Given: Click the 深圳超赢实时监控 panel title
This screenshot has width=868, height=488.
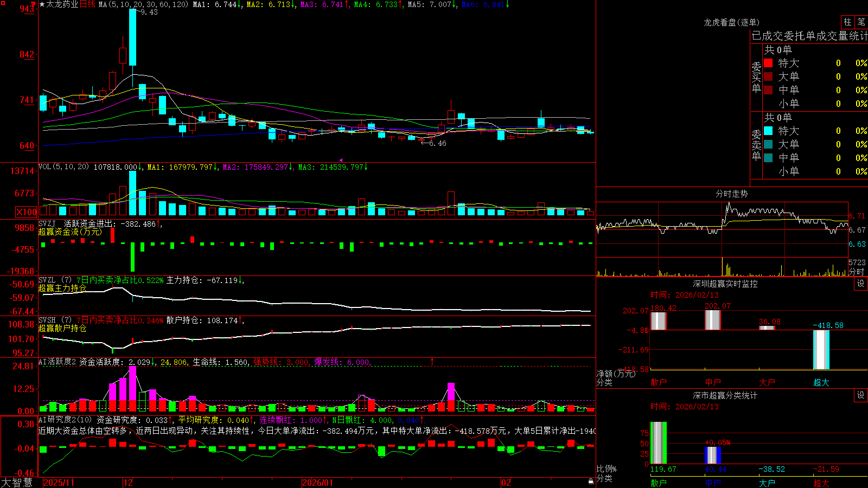Looking at the screenshot, I should coord(725,284).
